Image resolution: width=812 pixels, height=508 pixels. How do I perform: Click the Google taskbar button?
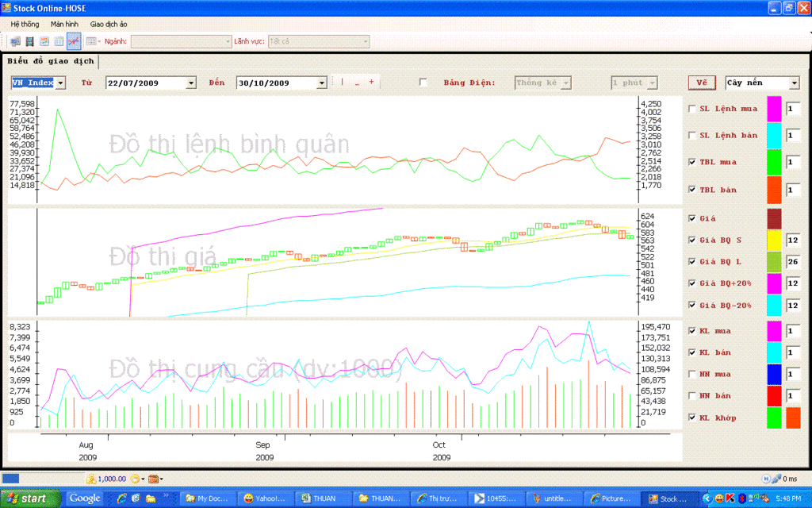pos(85,498)
